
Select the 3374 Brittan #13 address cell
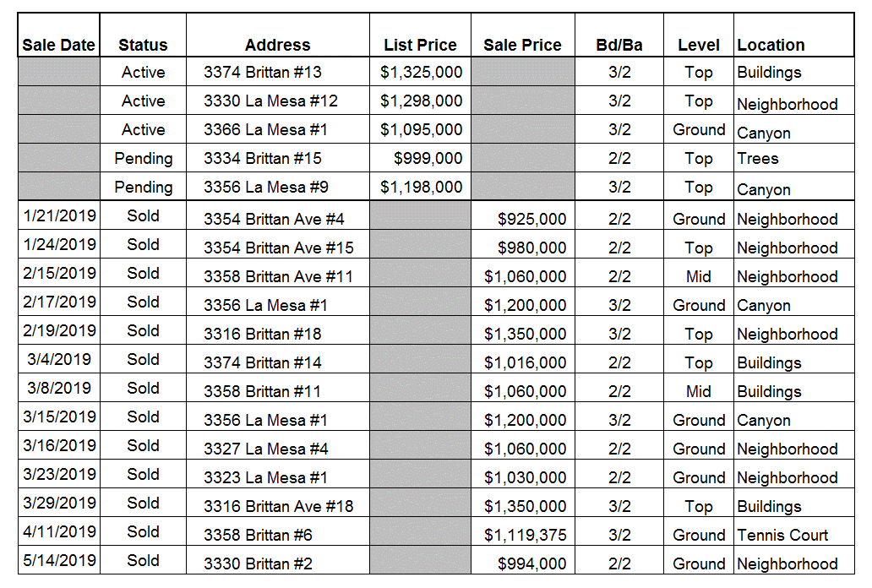tap(263, 73)
